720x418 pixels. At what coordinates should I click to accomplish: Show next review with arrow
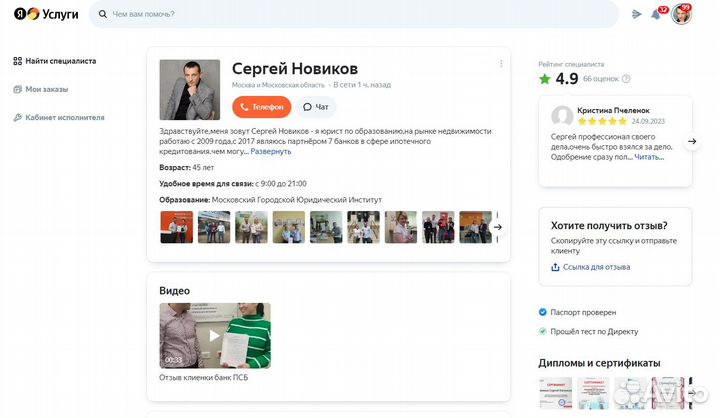coord(692,141)
